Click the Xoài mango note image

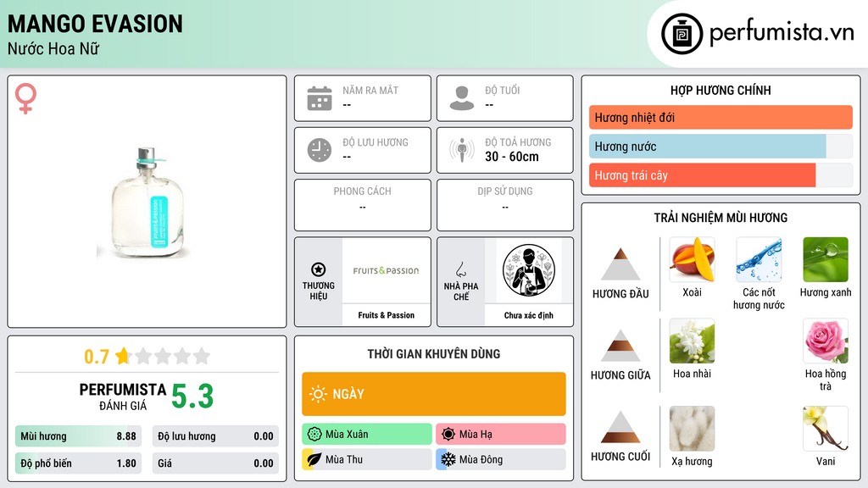[692, 260]
